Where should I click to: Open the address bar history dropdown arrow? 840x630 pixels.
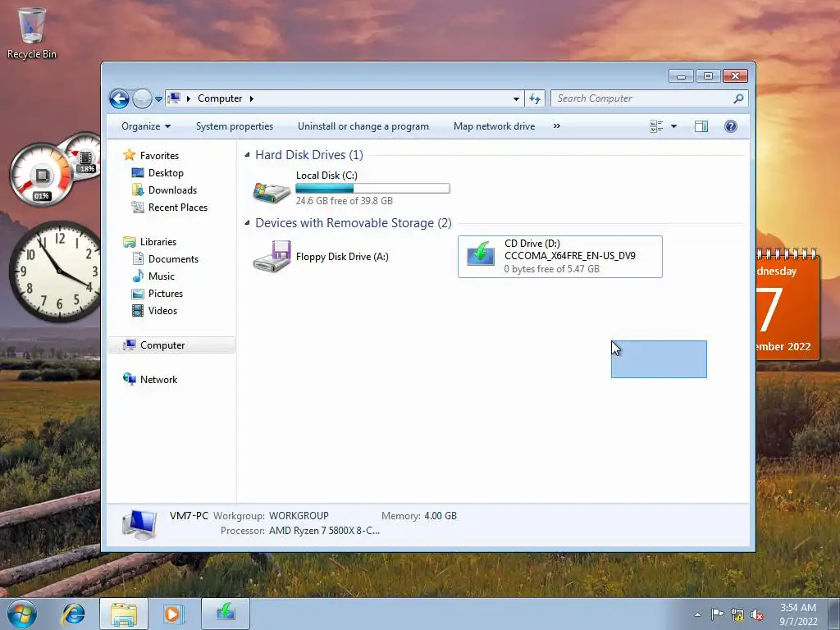tap(516, 98)
